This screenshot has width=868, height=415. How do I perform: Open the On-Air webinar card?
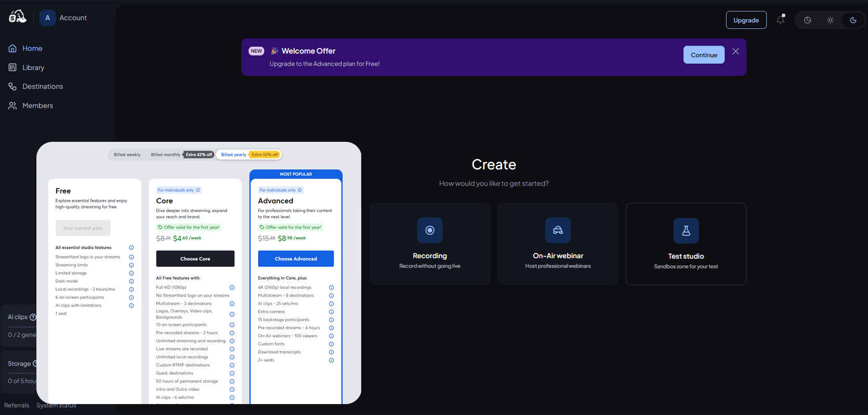(558, 244)
